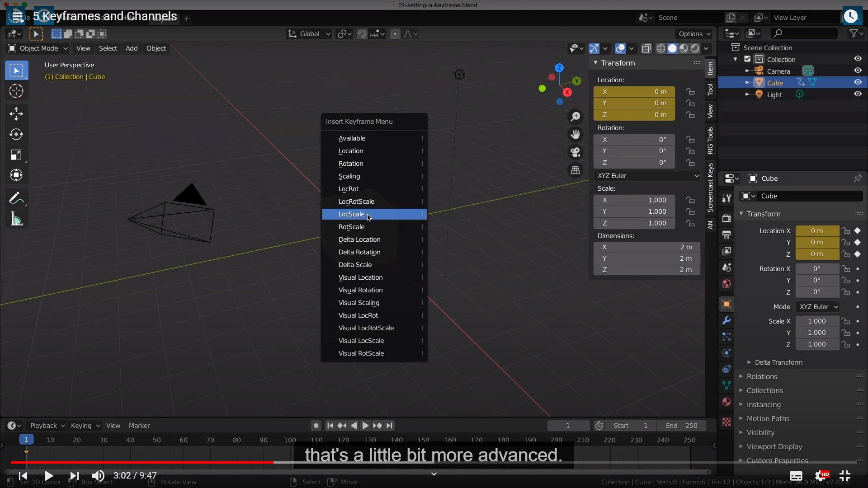Click the camera view icon in viewport
This screenshot has height=488, width=868.
[575, 152]
